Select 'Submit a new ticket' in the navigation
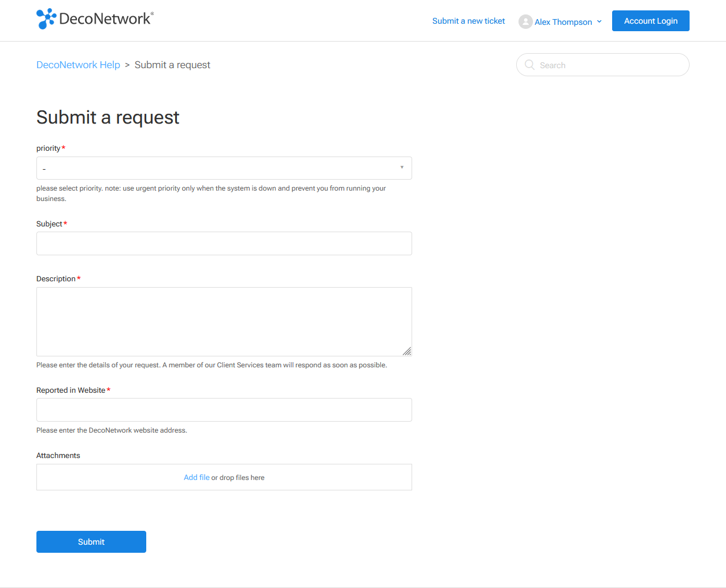 pos(468,21)
